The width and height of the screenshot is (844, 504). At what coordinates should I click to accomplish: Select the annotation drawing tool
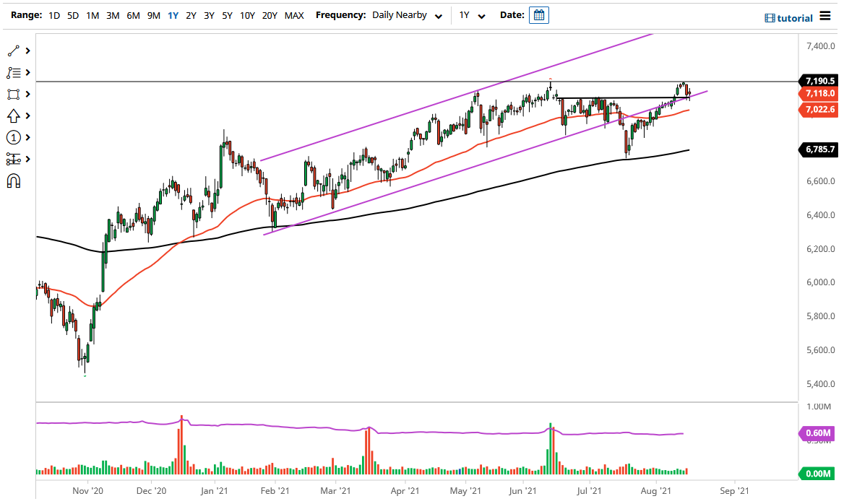(x=12, y=72)
